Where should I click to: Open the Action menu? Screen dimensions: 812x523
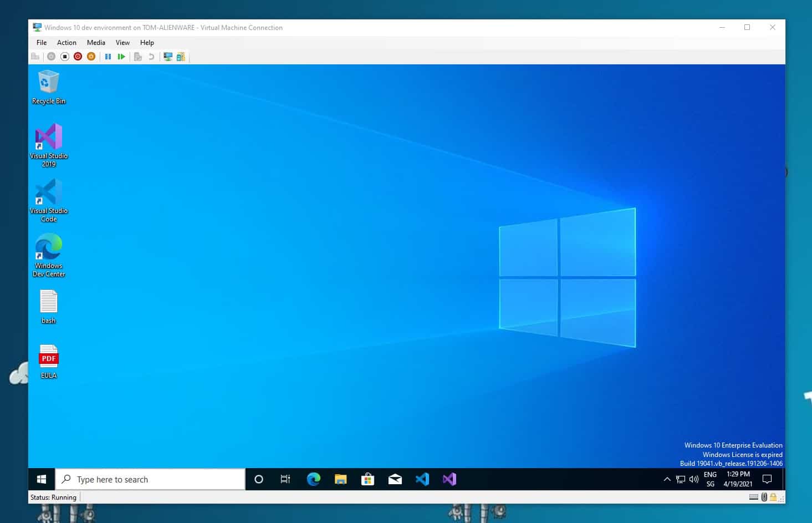[67, 42]
